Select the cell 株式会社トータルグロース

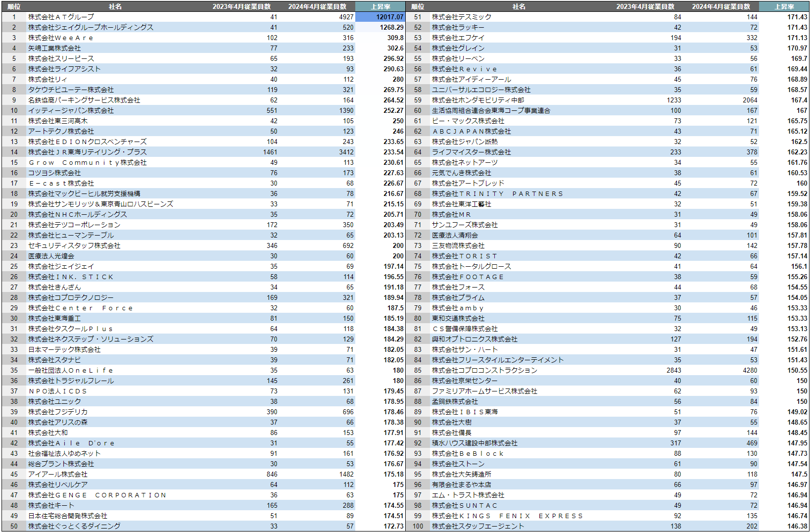pos(472,266)
